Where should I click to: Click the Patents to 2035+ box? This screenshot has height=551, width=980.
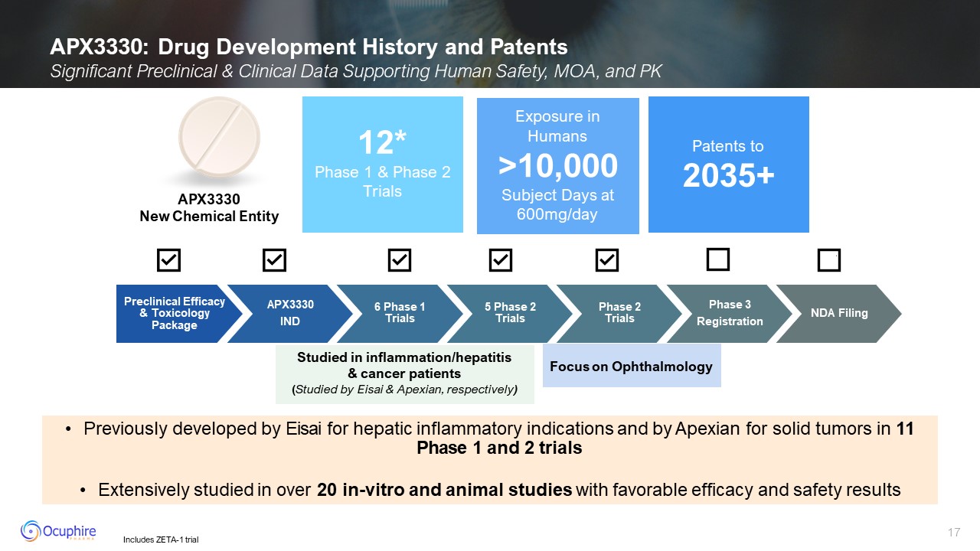point(728,164)
